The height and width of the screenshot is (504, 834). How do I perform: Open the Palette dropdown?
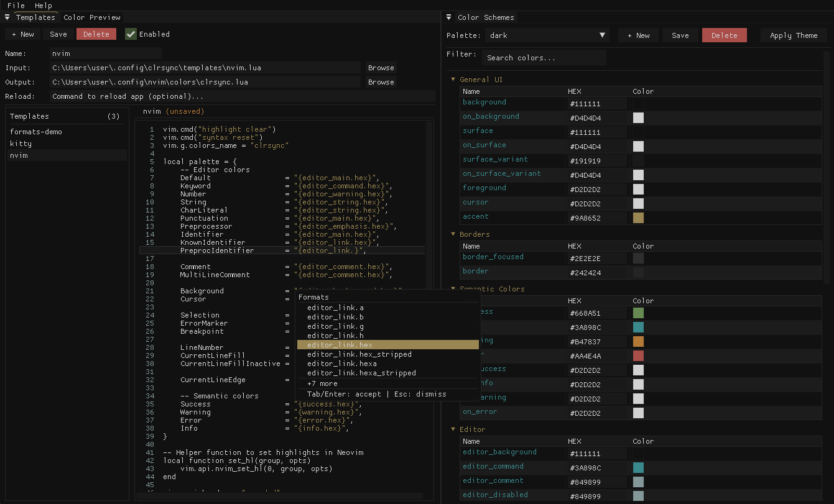547,35
